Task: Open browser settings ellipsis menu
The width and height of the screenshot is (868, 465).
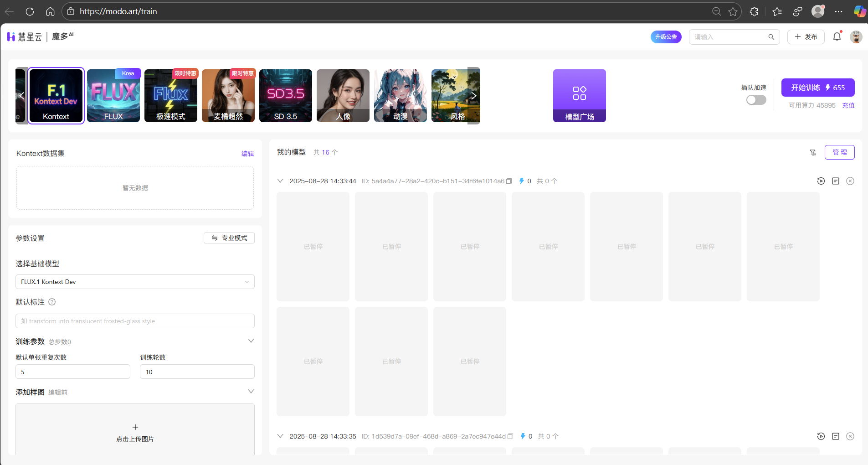Action: pos(838,11)
